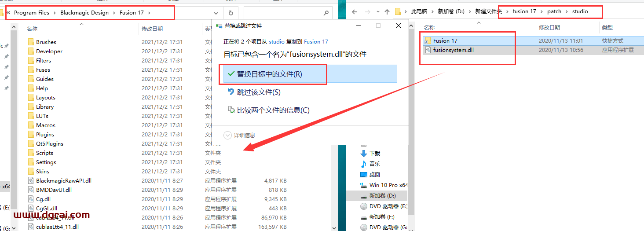Viewport: 644px width, 231px height.
Task: Open Macros folder icon
Action: 31,125
